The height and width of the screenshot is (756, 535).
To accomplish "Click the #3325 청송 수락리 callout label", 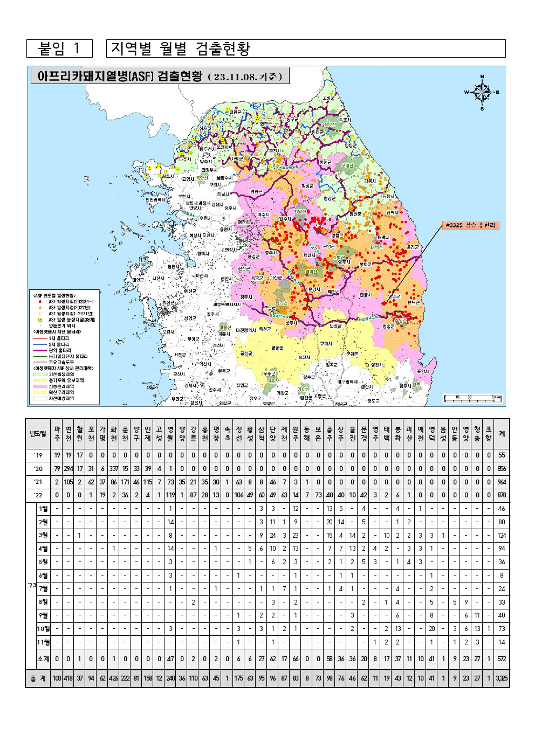I will point(470,225).
